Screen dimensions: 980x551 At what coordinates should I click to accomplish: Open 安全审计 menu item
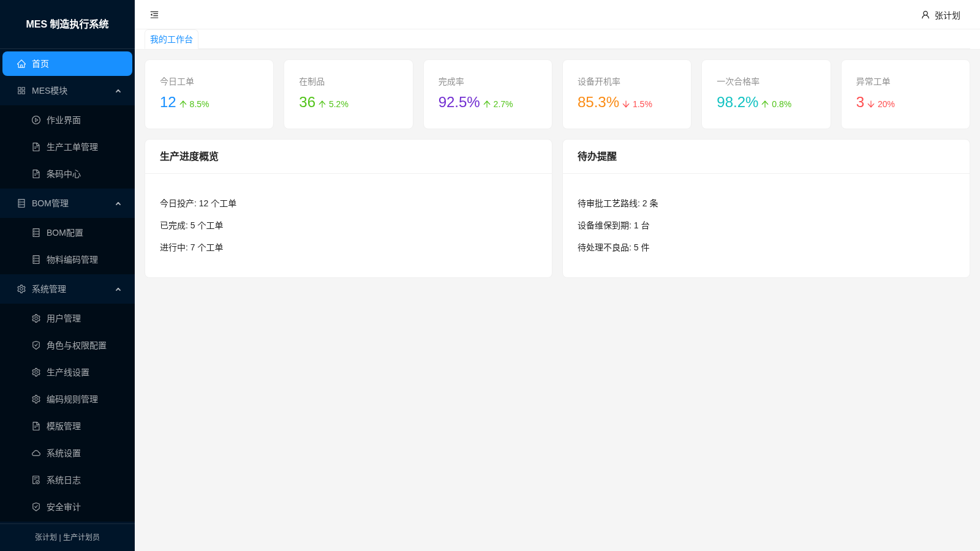(67, 507)
